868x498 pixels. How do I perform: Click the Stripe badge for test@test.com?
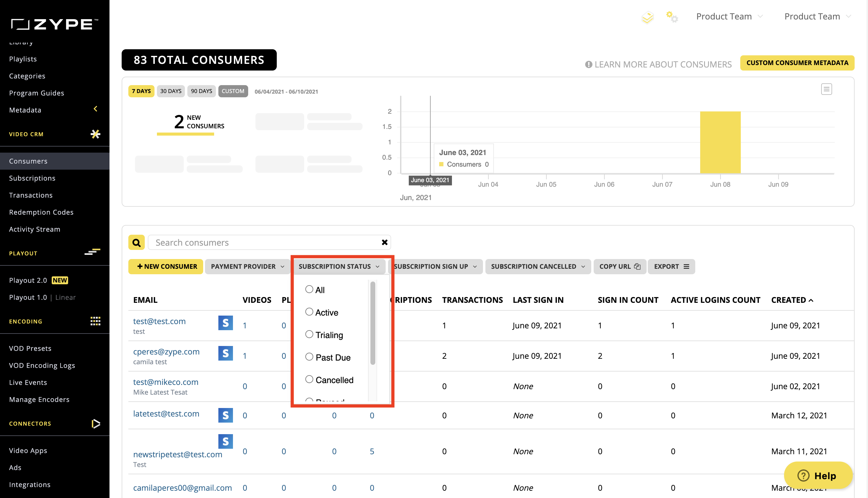coord(225,323)
